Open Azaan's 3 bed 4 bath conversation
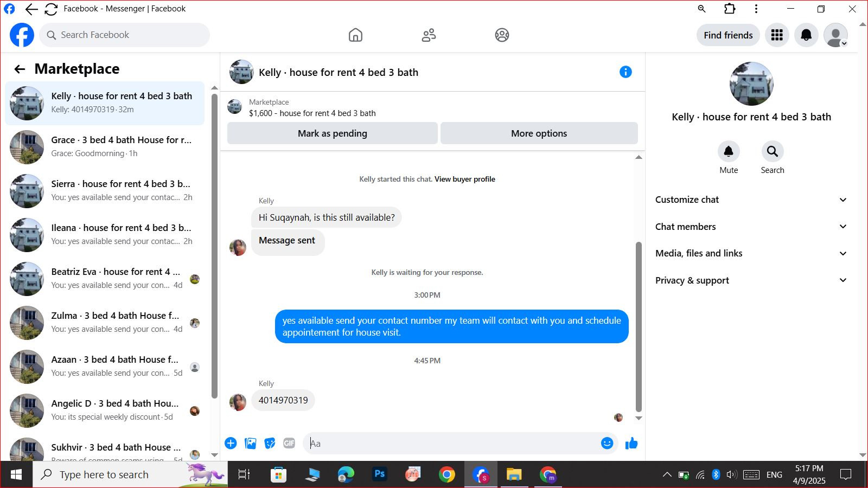The width and height of the screenshot is (868, 488). point(105,367)
